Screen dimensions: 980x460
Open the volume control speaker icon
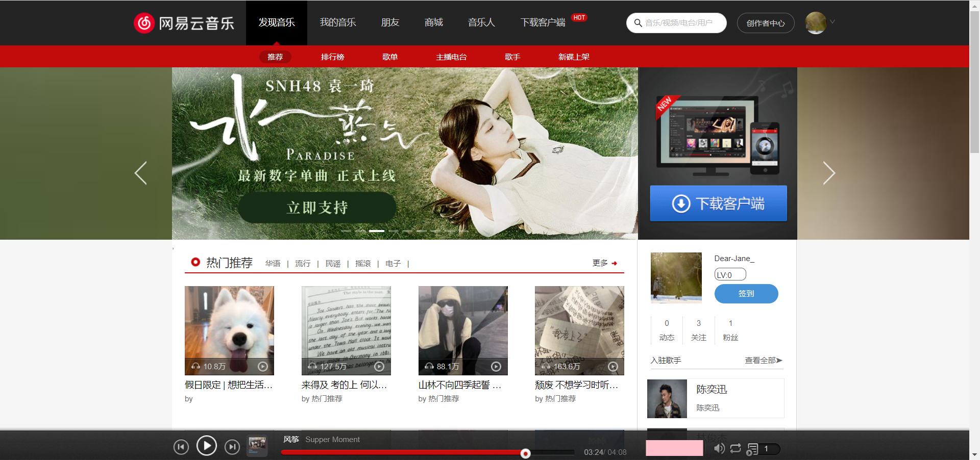coord(720,449)
